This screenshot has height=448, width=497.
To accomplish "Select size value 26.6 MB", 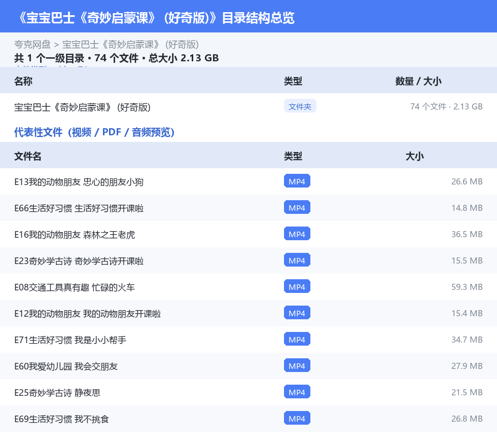I will tap(467, 181).
